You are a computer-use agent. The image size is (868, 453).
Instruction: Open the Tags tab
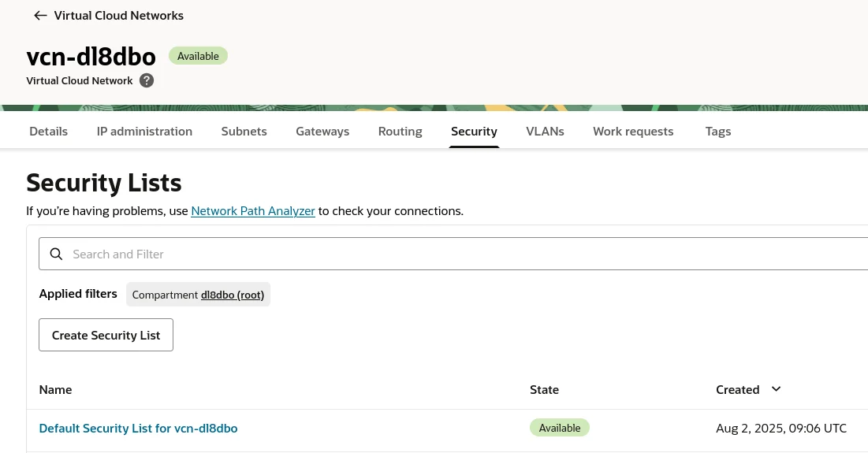717,132
